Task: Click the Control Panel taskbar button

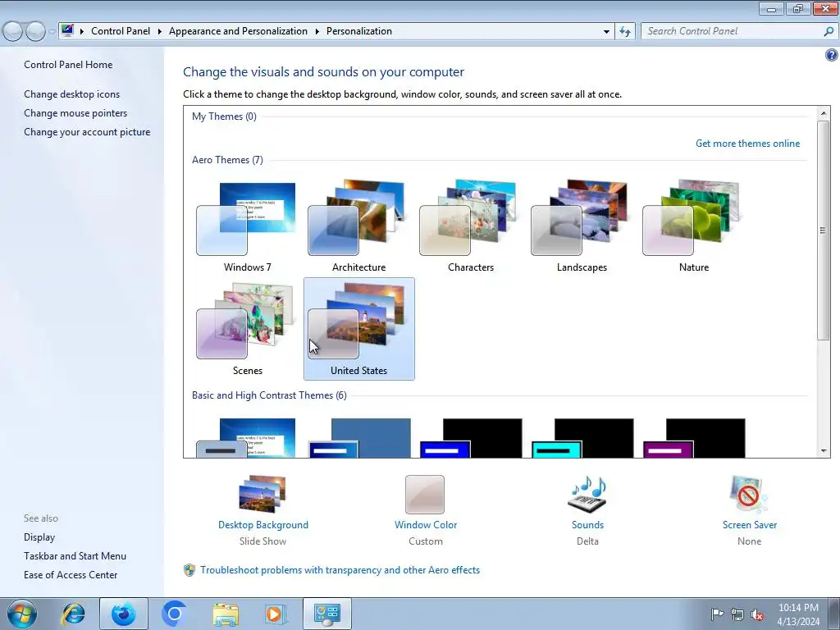Action: (x=326, y=614)
